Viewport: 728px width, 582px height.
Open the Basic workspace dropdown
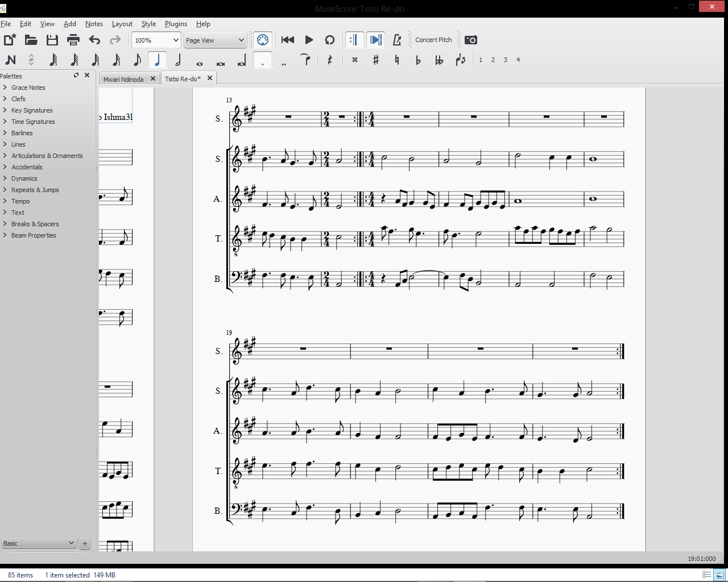click(x=38, y=543)
